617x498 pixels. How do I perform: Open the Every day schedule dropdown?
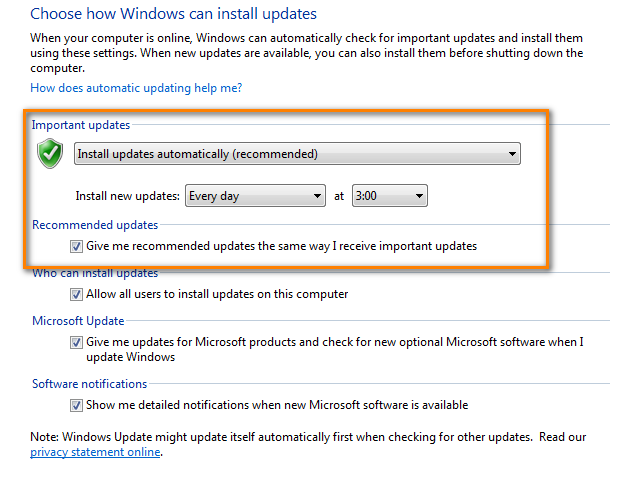[x=255, y=196]
